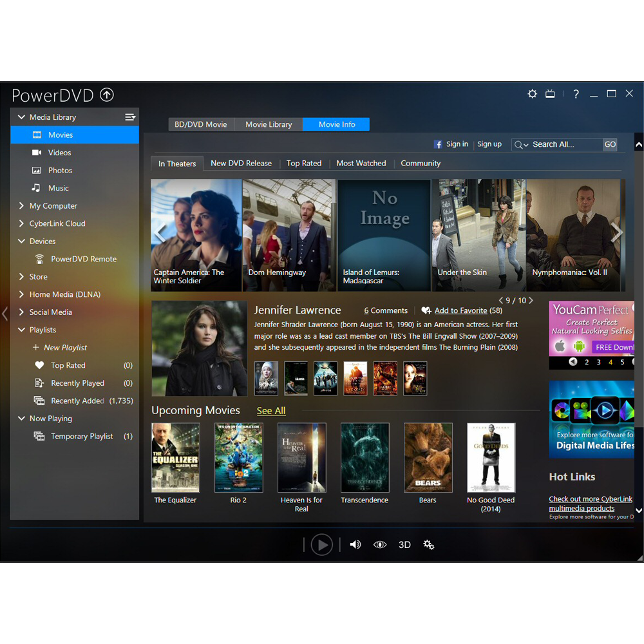Viewport: 644px width, 644px height.
Task: Click the See All upcoming movies link
Action: pos(271,411)
